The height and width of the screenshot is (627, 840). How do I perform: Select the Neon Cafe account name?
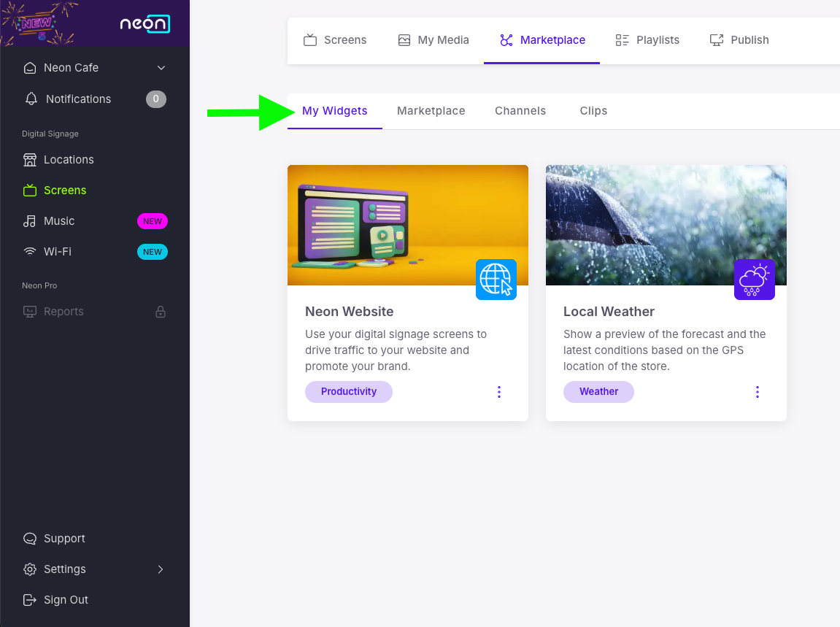72,68
